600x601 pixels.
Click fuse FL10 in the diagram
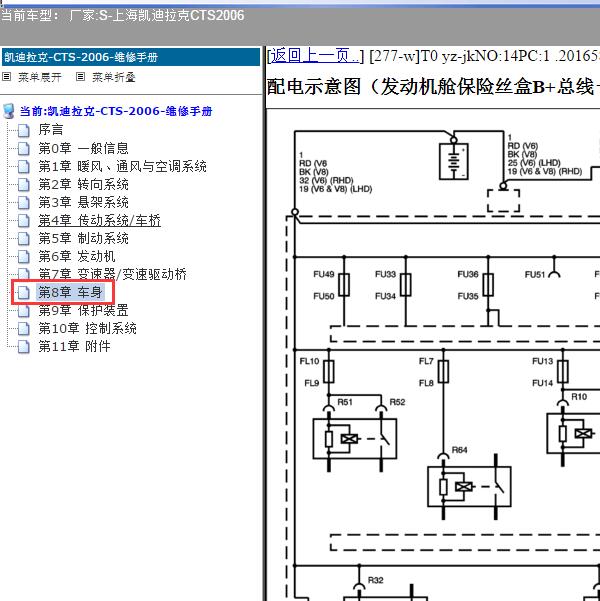(329, 371)
